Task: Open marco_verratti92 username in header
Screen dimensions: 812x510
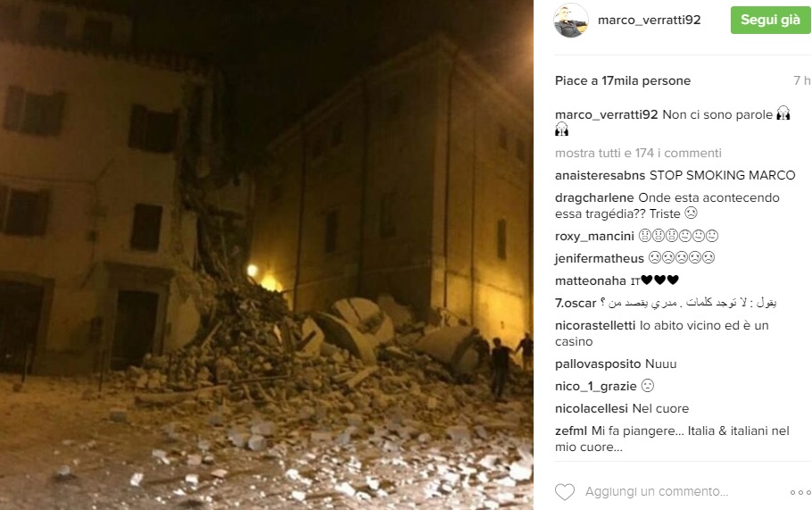Action: tap(649, 21)
